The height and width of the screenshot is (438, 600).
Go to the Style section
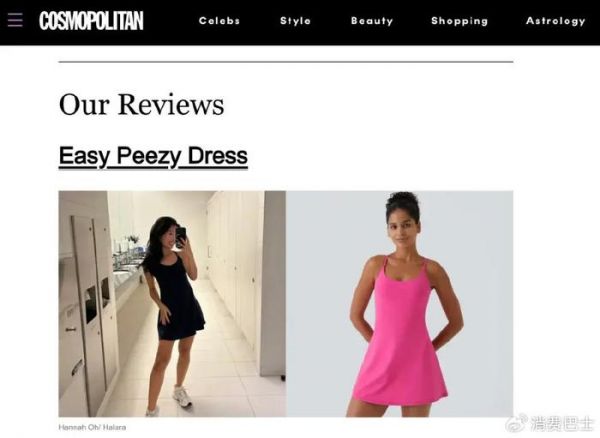(x=295, y=21)
